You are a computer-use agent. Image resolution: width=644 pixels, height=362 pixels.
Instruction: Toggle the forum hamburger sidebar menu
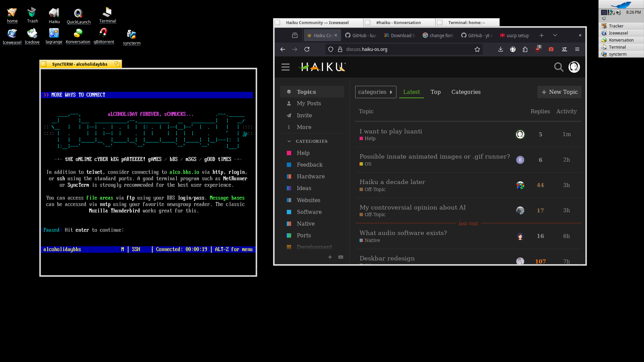coord(285,67)
